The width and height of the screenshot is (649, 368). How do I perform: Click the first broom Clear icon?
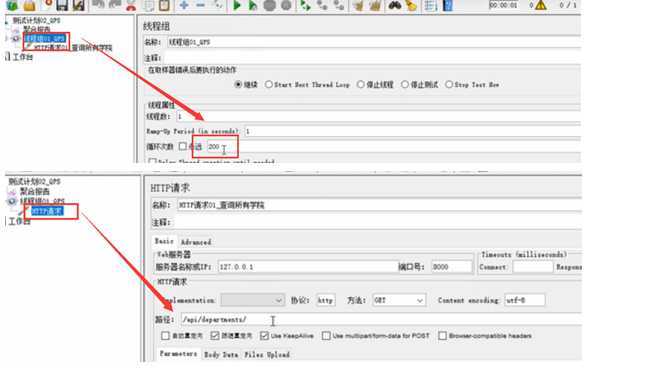[358, 5]
